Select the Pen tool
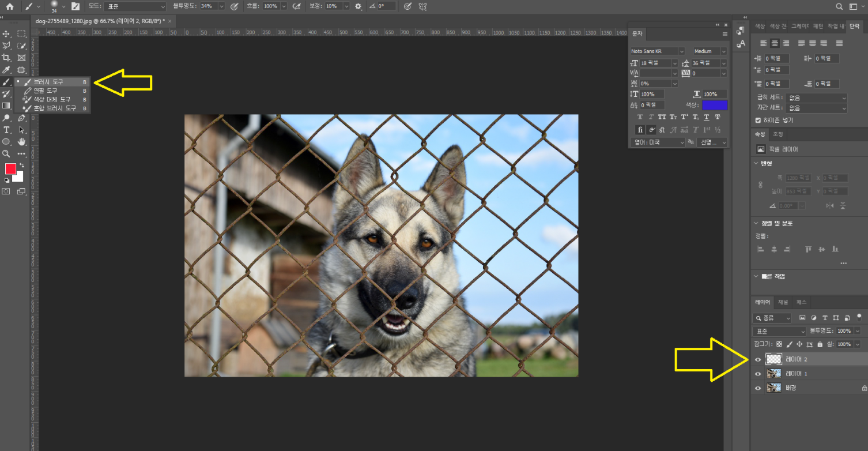This screenshot has height=451, width=868. pyautogui.click(x=22, y=118)
